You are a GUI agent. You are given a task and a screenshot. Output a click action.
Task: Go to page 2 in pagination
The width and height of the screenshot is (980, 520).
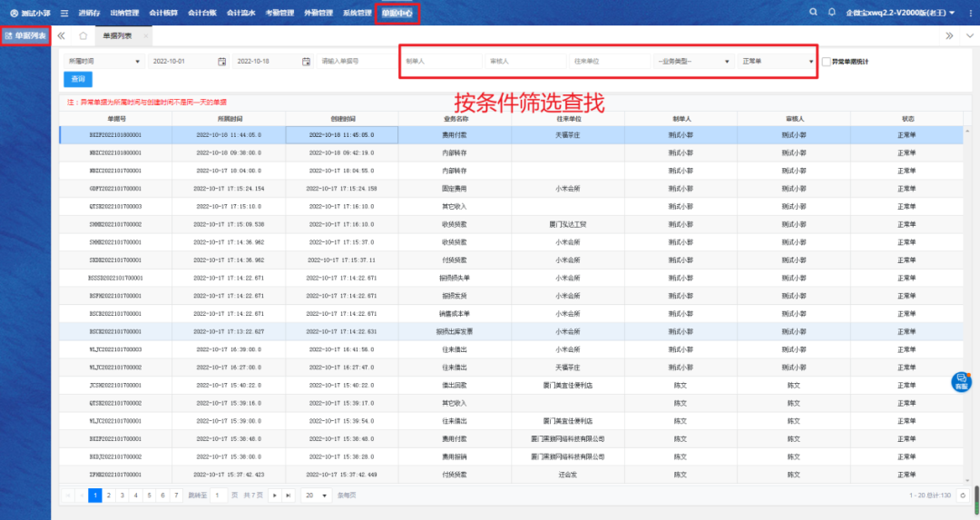pos(109,495)
